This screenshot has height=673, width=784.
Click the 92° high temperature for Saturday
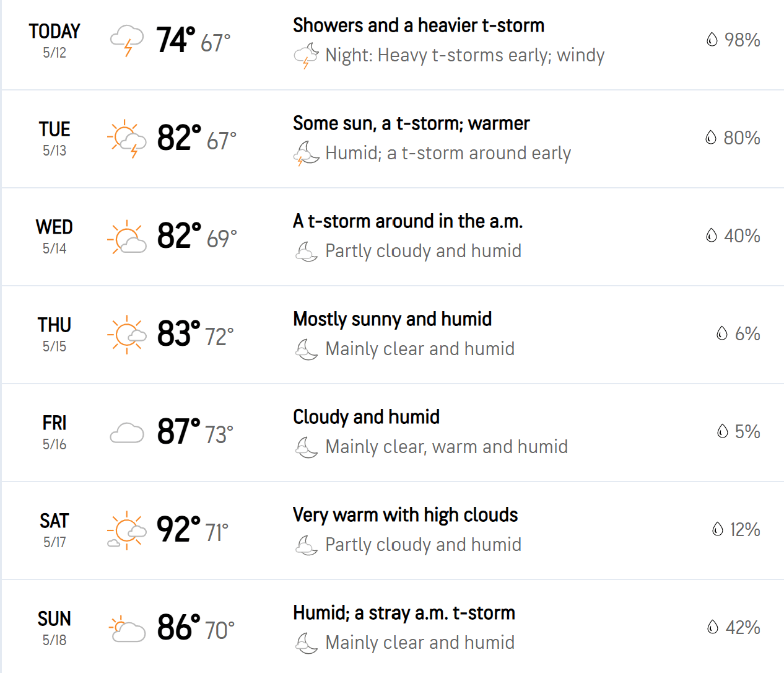(x=178, y=529)
